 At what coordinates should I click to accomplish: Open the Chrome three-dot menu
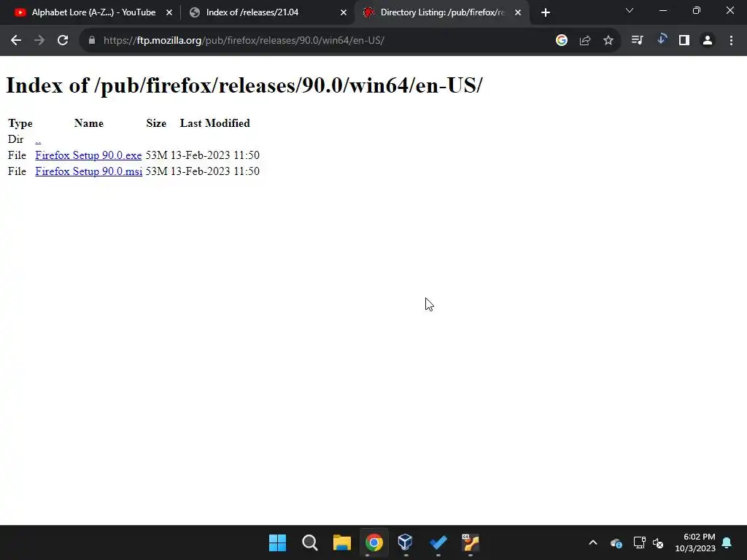tap(731, 41)
